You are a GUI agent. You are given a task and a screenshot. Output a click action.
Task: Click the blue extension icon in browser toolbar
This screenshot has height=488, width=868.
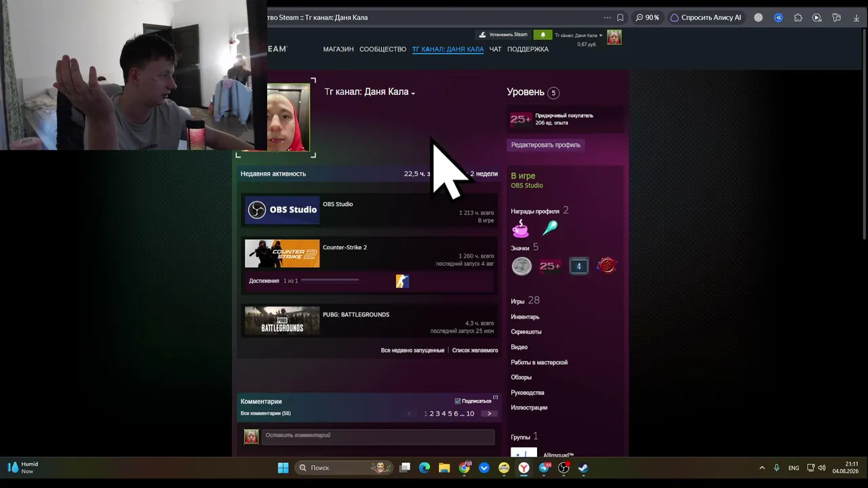(x=778, y=18)
